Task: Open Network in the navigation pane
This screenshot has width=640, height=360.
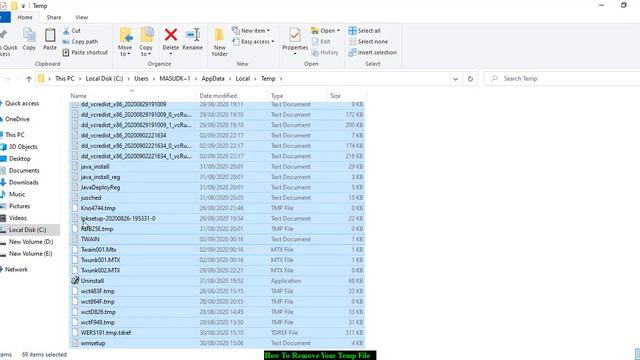Action: (16, 269)
